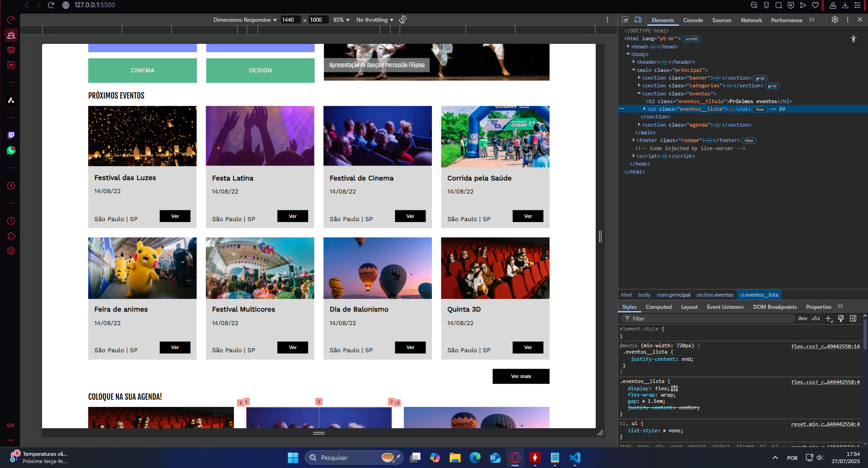Screen dimensions: 868x468
Task: Toggle the computed styles sidebar icon
Action: pos(853,319)
